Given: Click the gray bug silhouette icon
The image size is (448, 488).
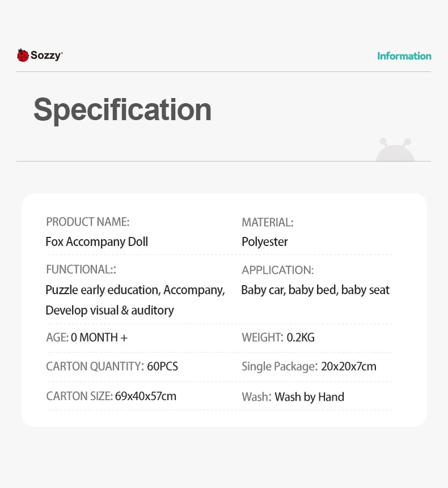Looking at the screenshot, I should point(395,151).
